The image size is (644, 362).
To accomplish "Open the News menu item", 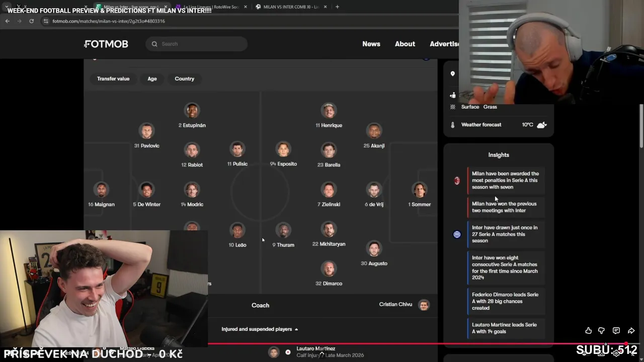I will tap(371, 44).
